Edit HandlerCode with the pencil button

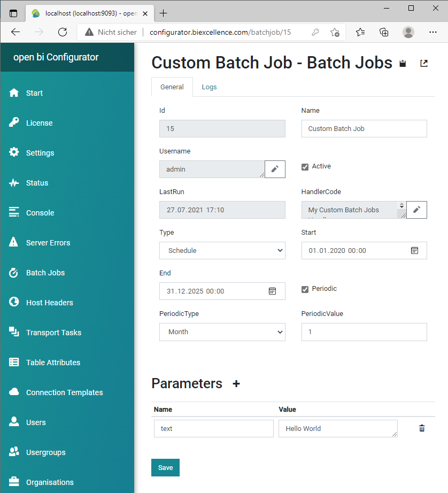coord(416,210)
